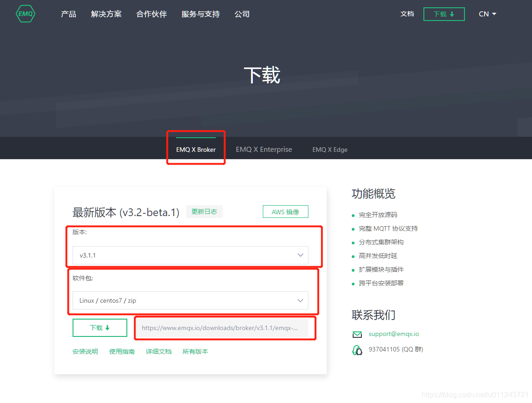Image resolution: width=532 pixels, height=403 pixels.
Task: Click the 跨平台安装部署 feature text
Action: click(381, 283)
